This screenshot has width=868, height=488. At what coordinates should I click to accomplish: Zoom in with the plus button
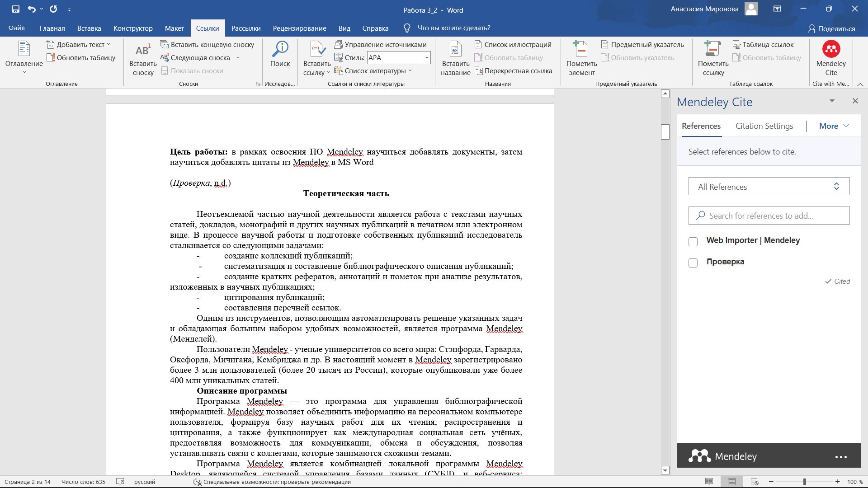point(837,482)
